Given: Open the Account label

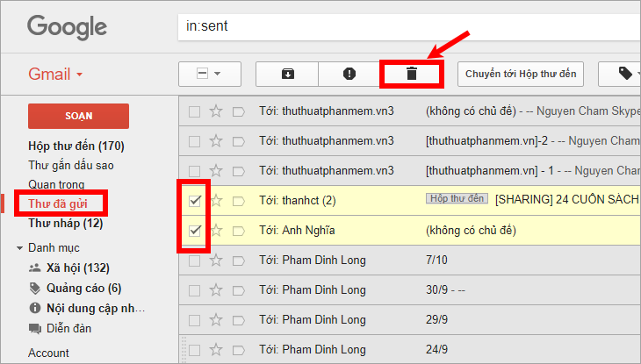Looking at the screenshot, I should [48, 353].
